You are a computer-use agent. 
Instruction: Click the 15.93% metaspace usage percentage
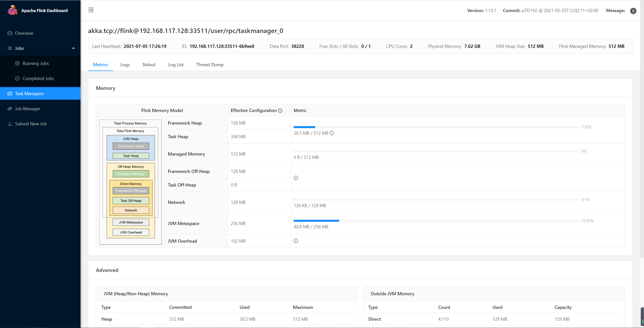587,221
